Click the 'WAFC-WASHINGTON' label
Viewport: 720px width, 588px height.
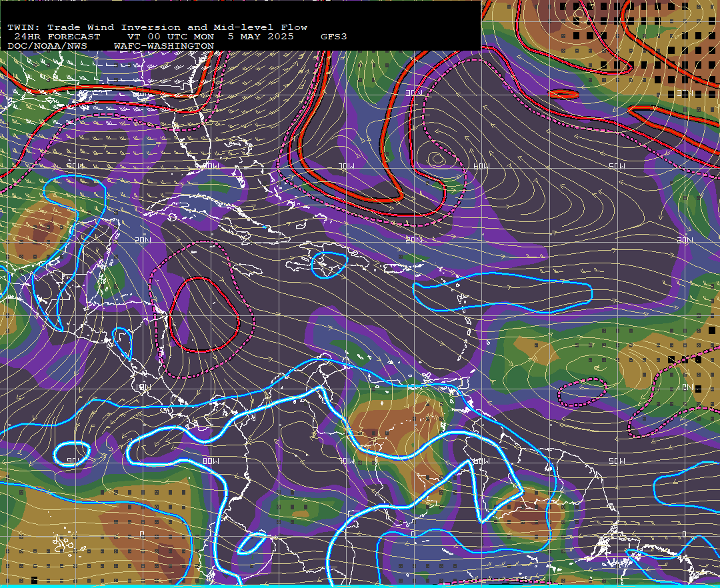(x=164, y=47)
